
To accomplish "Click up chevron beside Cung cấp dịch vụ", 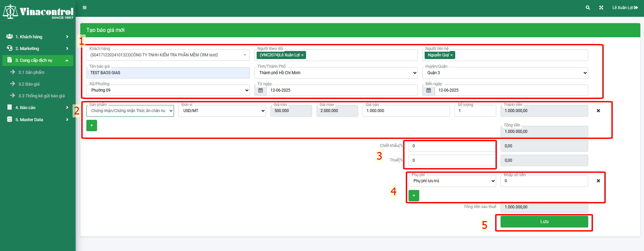I will pos(67,60).
